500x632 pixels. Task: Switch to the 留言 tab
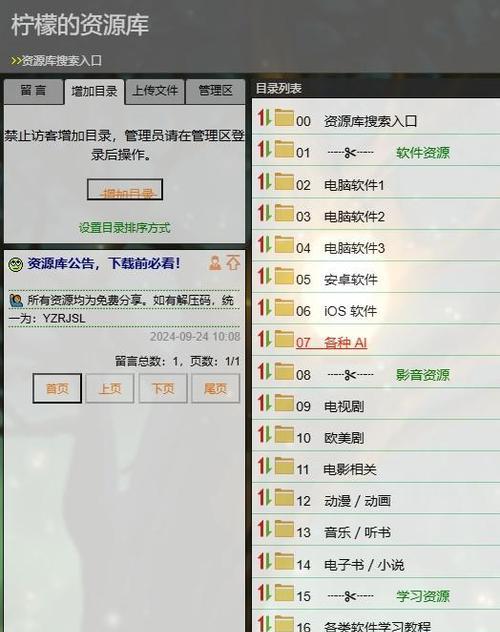(33, 91)
